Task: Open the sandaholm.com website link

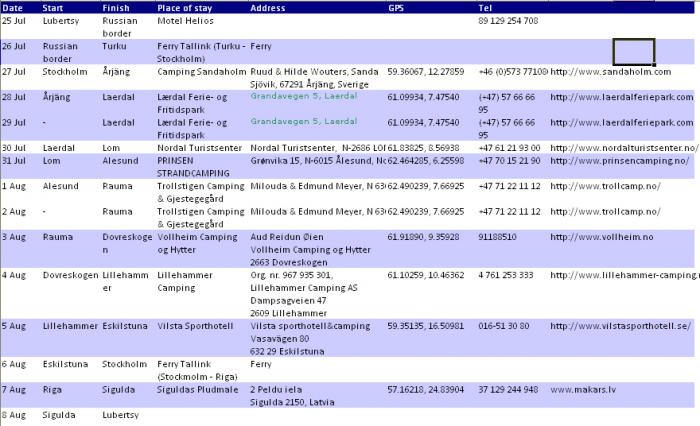Action: point(599,71)
